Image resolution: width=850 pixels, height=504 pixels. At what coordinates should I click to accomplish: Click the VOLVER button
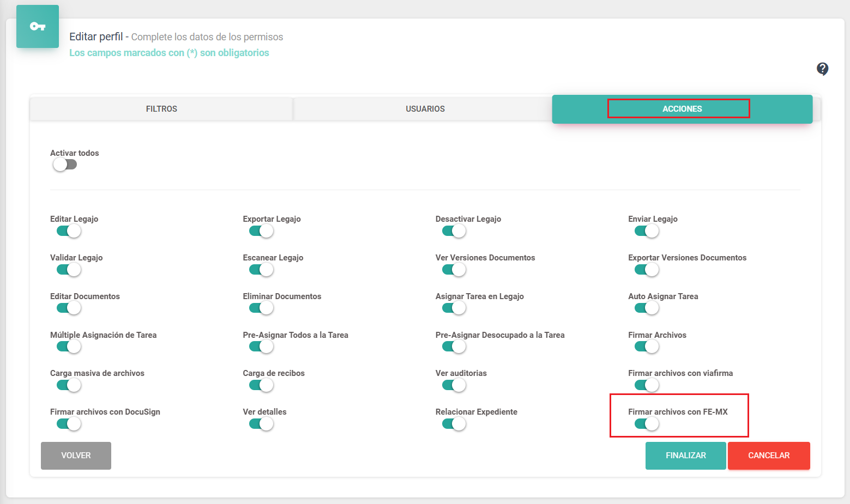(x=76, y=456)
